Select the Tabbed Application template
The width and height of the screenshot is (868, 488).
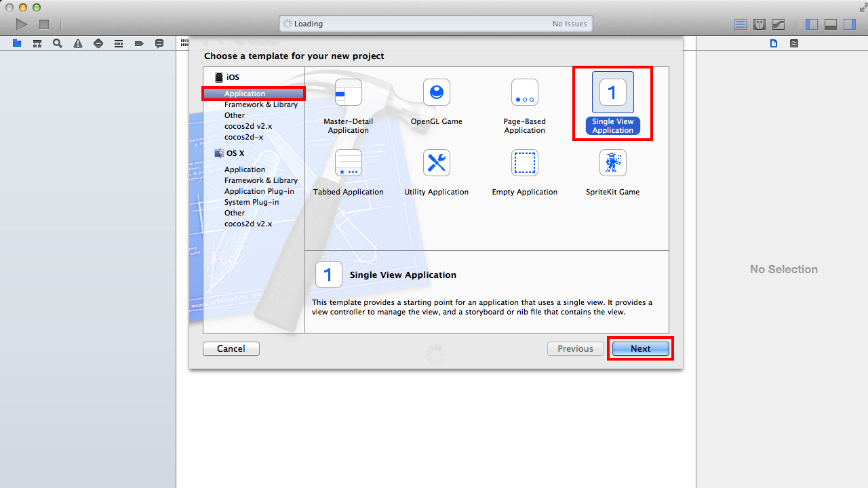tap(349, 173)
